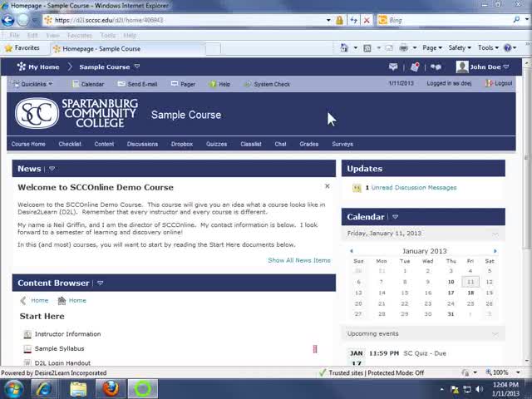The width and height of the screenshot is (532, 399).
Task: Click the Show All News Items link
Action: 298,260
